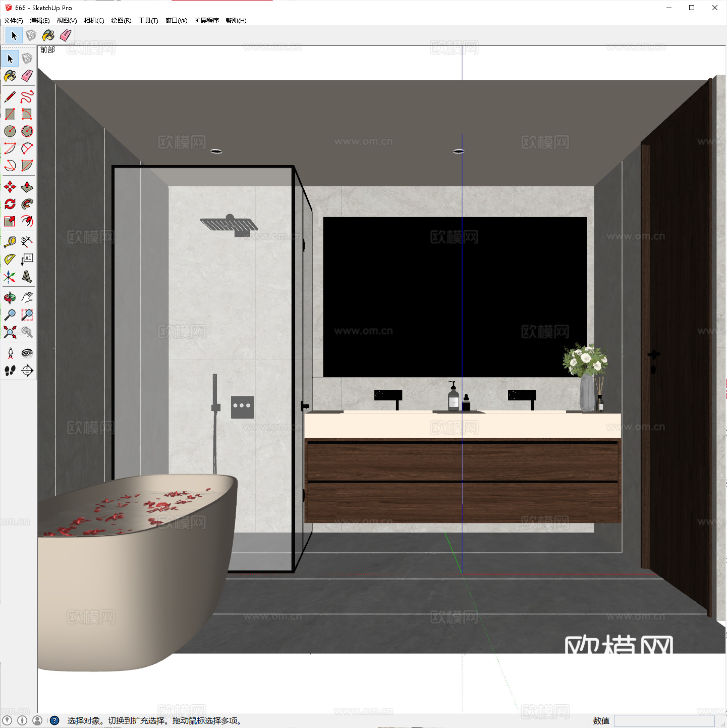The image size is (727, 728).
Task: Select the Push/Pull tool
Action: [x=27, y=187]
